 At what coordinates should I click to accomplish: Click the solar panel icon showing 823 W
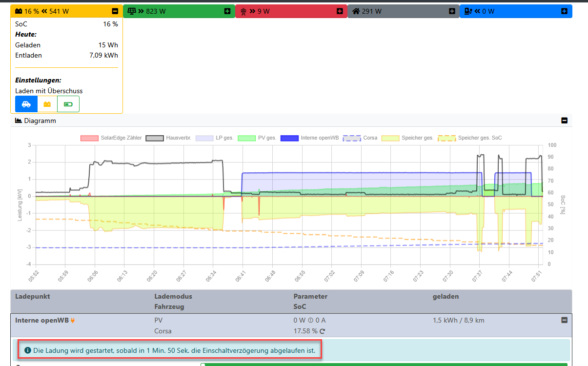[131, 11]
